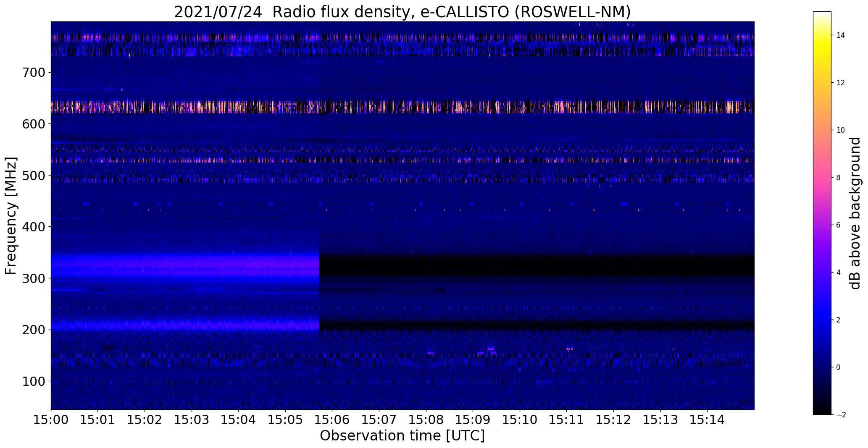
Task: Click the 15:06 time tick label
Action: tap(332, 419)
